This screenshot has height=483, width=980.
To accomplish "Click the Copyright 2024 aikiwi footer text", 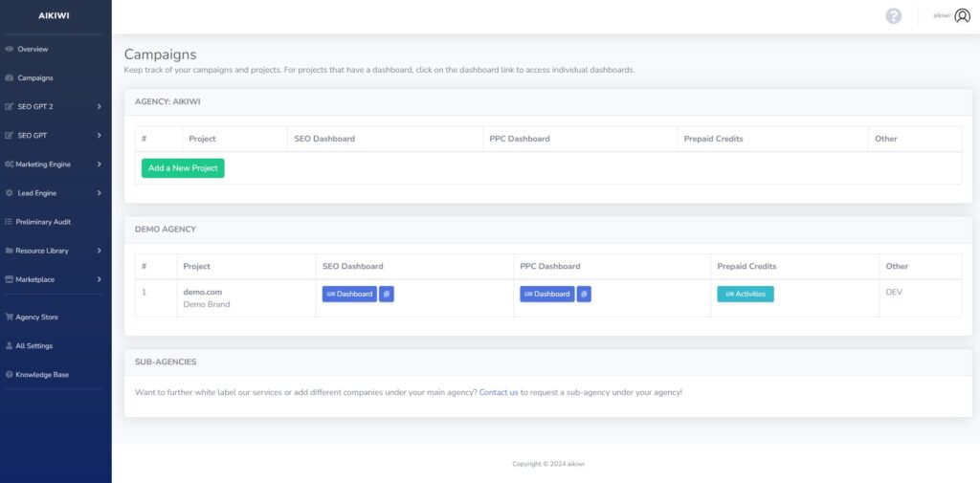I will point(548,464).
